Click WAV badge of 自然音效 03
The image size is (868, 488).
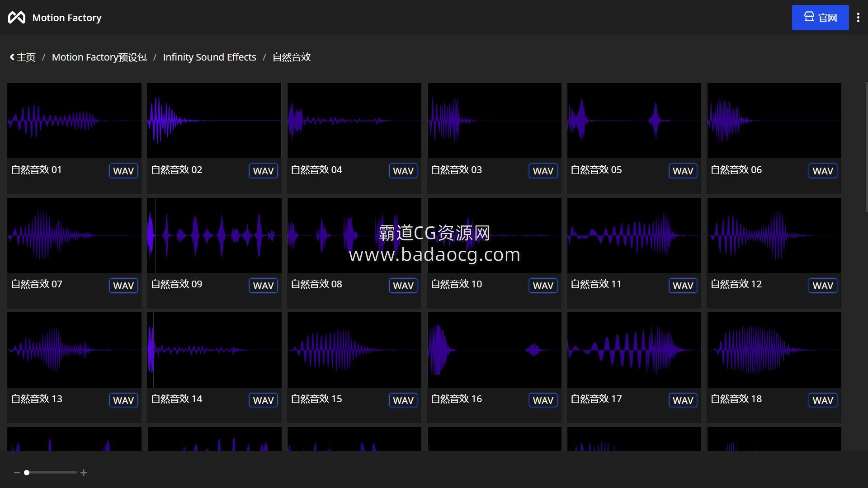click(x=543, y=171)
